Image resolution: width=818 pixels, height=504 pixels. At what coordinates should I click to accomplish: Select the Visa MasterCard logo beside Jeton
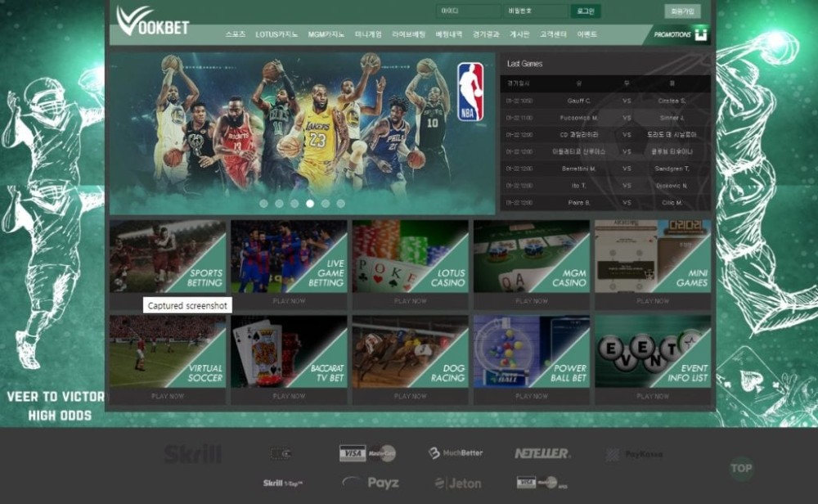click(x=542, y=483)
